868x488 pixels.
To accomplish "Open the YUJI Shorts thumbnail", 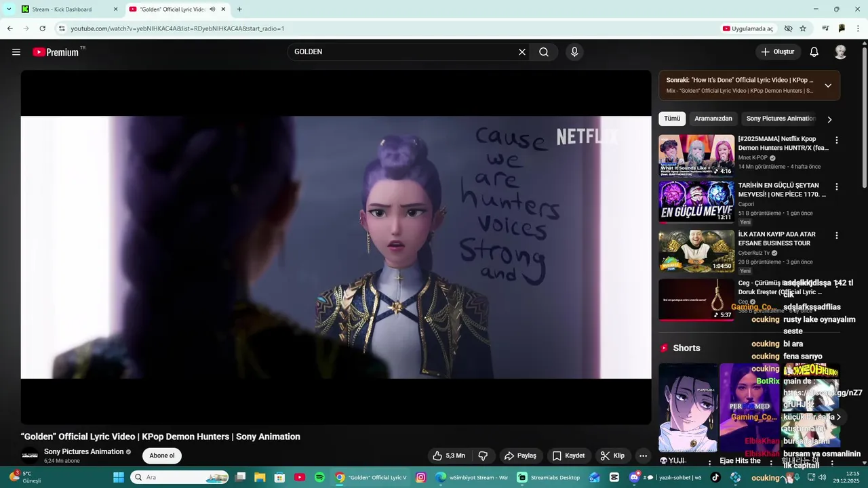I will pos(688,407).
